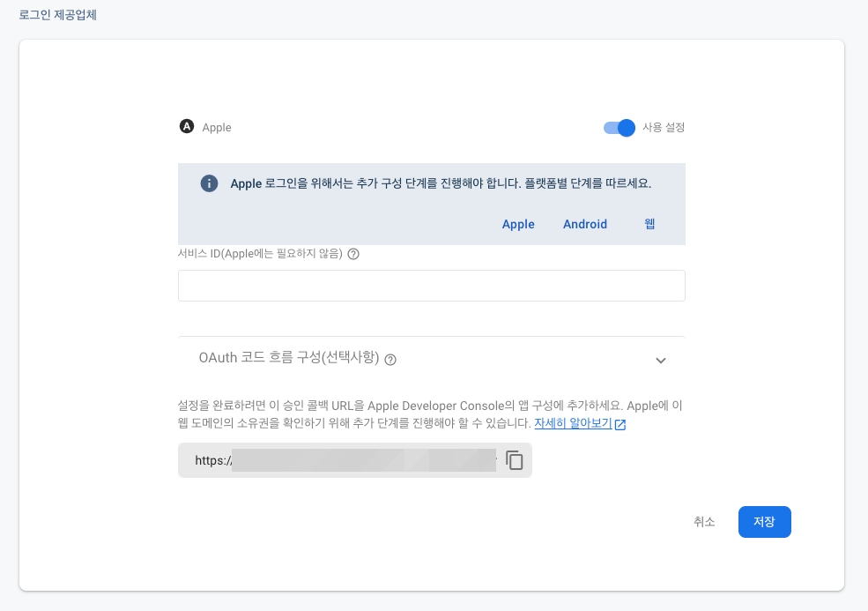The image size is (868, 611).
Task: Open the 자세히 알아보기 link
Action: [x=573, y=423]
